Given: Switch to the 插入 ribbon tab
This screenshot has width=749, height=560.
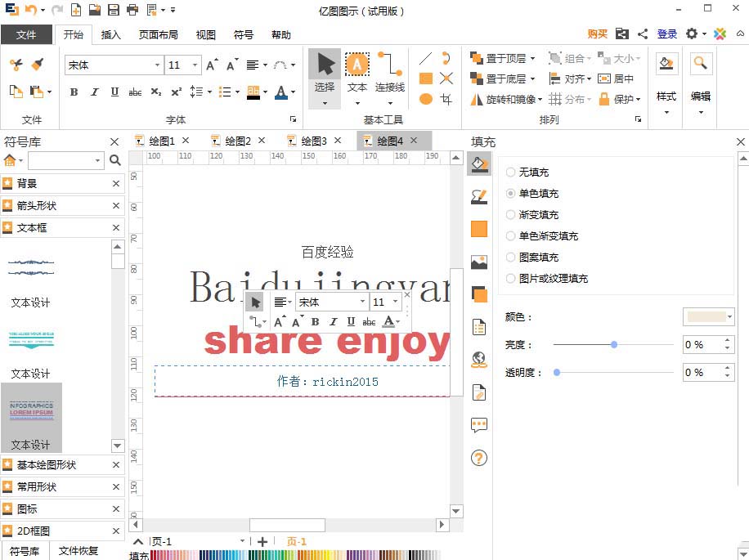Looking at the screenshot, I should pyautogui.click(x=111, y=34).
